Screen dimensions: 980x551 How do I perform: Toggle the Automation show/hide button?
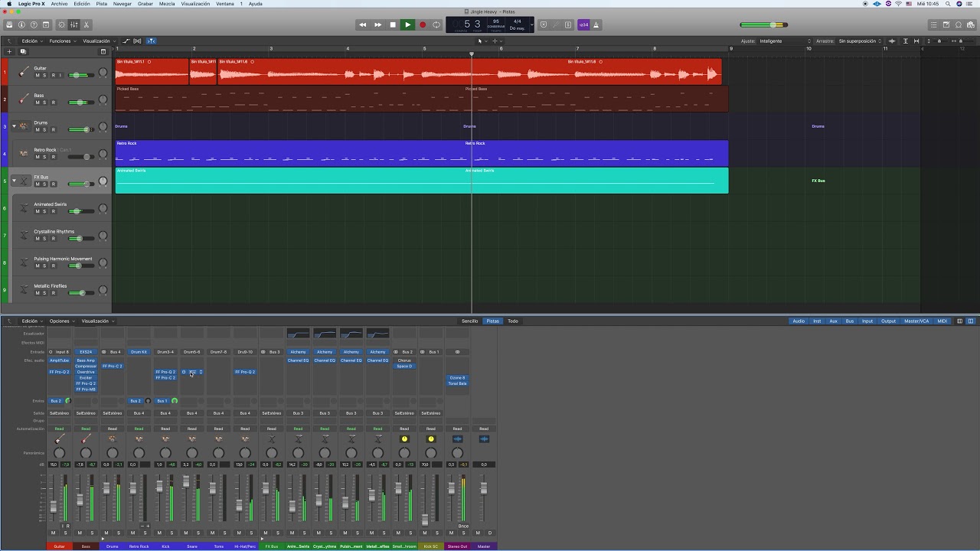coord(126,41)
